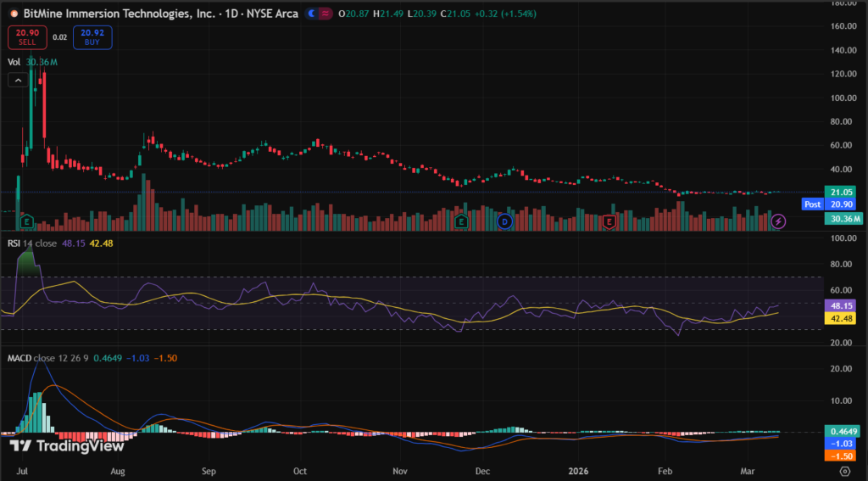The width and height of the screenshot is (868, 481).
Task: Open the green earnings 'E' marker near December
Action: pos(462,221)
